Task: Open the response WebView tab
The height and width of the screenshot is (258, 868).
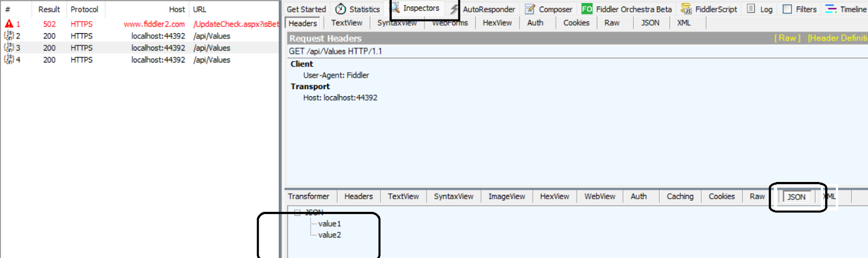Action: (x=599, y=197)
